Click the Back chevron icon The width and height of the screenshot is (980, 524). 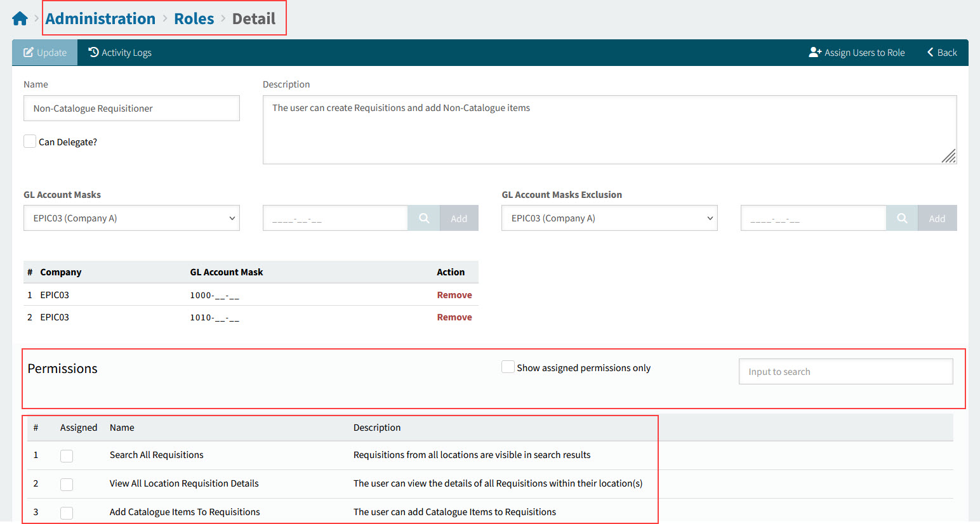(x=930, y=52)
